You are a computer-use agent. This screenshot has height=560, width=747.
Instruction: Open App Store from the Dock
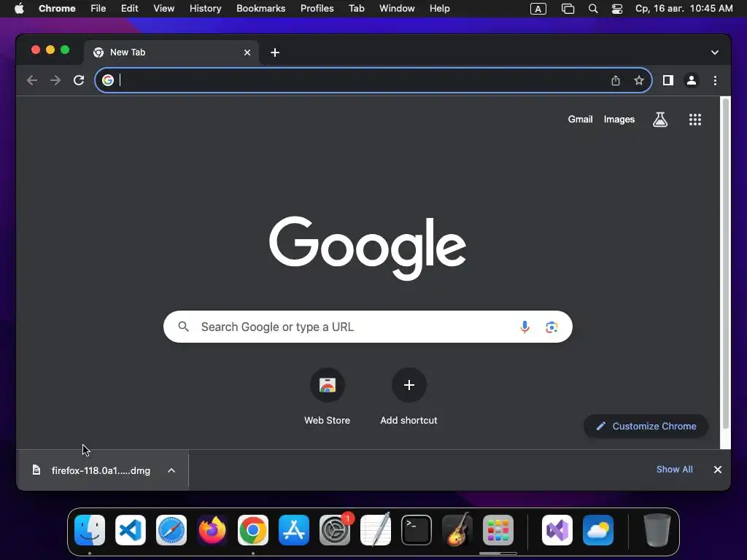294,530
